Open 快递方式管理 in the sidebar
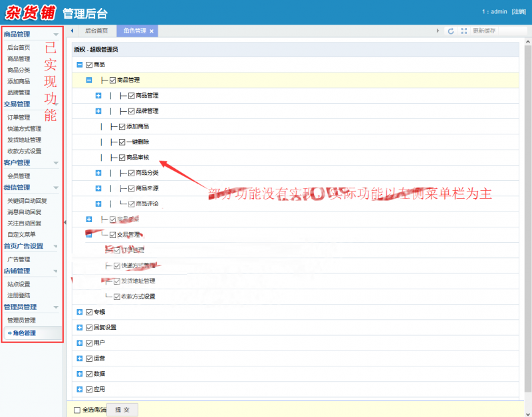 (25, 128)
